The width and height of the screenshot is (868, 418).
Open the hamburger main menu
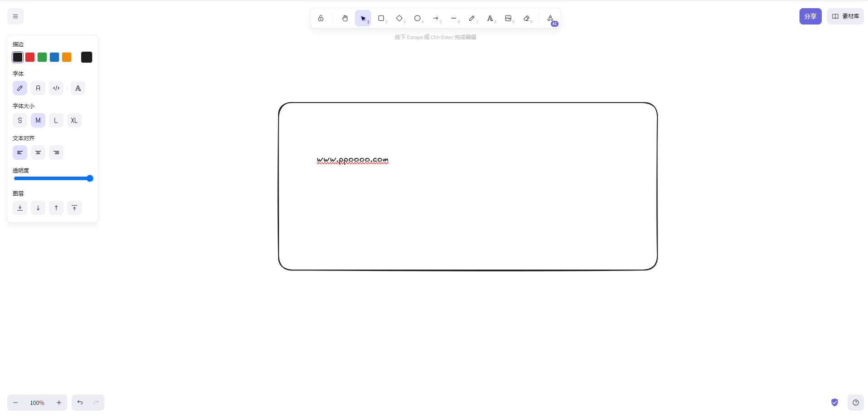(x=15, y=16)
